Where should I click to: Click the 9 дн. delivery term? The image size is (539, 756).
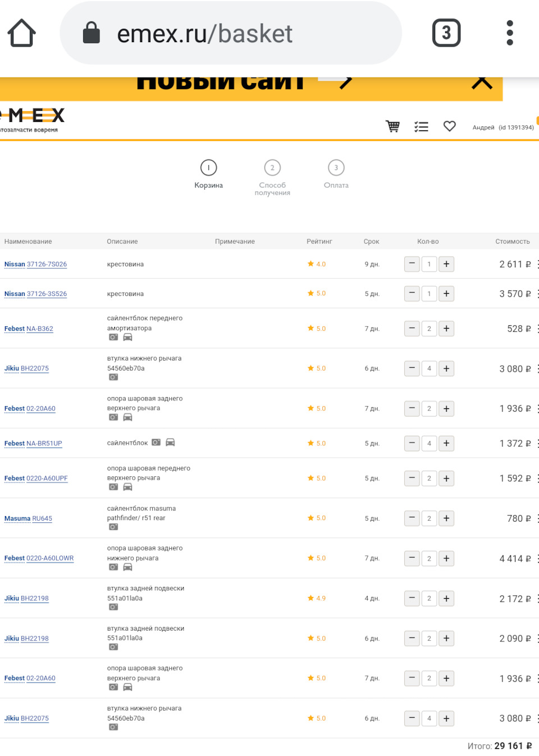pyautogui.click(x=372, y=265)
